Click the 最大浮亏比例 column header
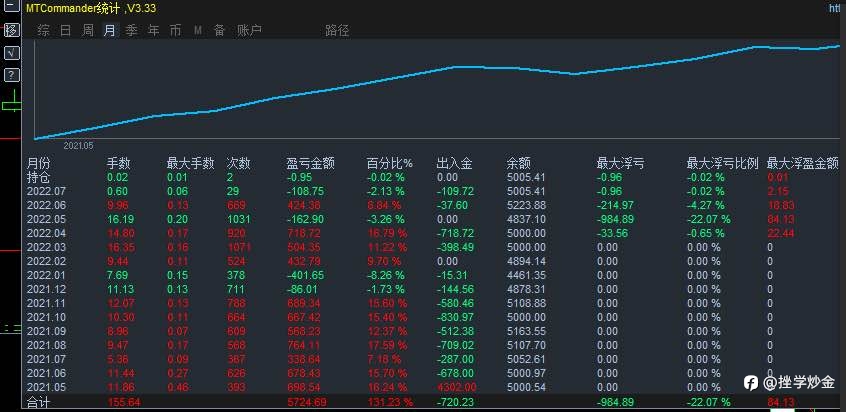The width and height of the screenshot is (846, 412). tap(722, 163)
